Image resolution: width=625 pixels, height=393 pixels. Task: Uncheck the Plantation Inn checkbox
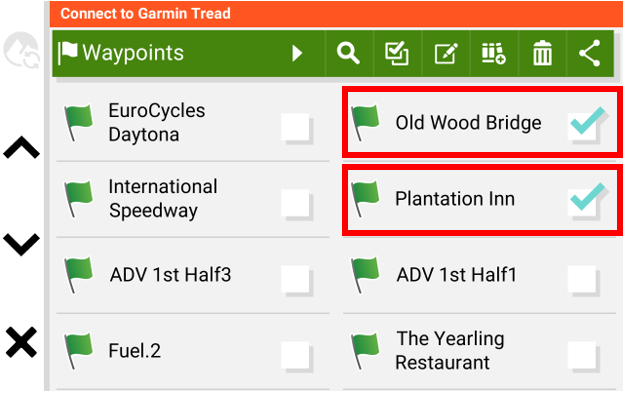pyautogui.click(x=586, y=199)
